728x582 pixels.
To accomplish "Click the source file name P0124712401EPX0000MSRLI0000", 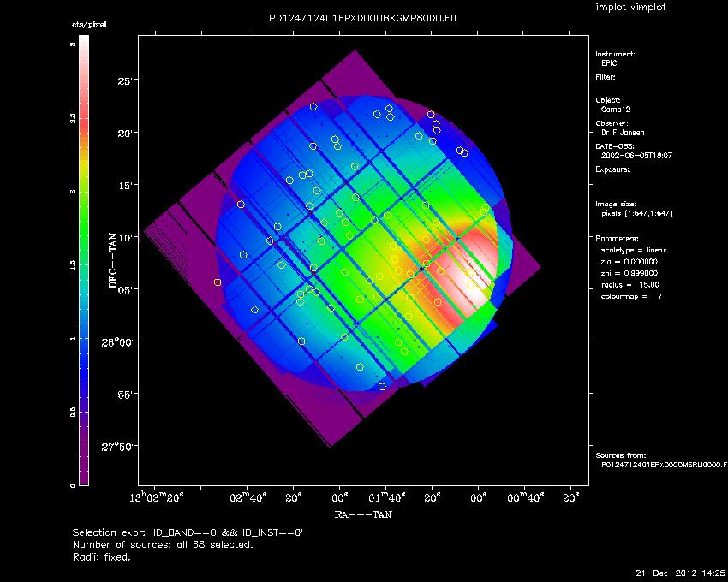I will [665, 465].
